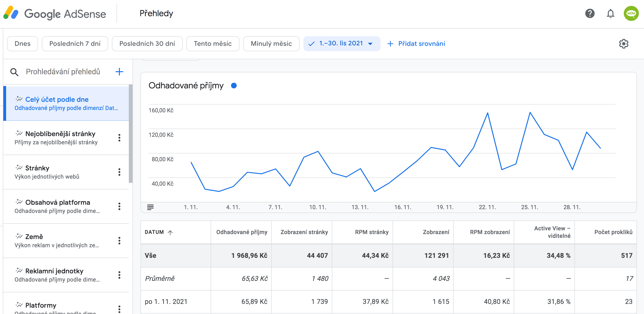Select the Dnes date filter

[23, 44]
